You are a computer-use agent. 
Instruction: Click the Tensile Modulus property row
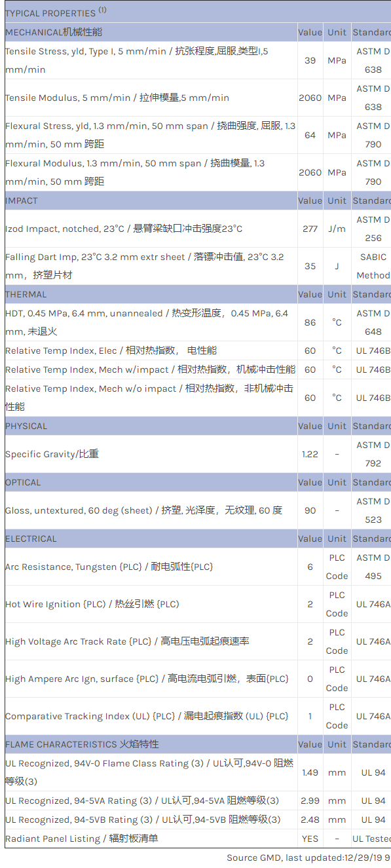198,98
